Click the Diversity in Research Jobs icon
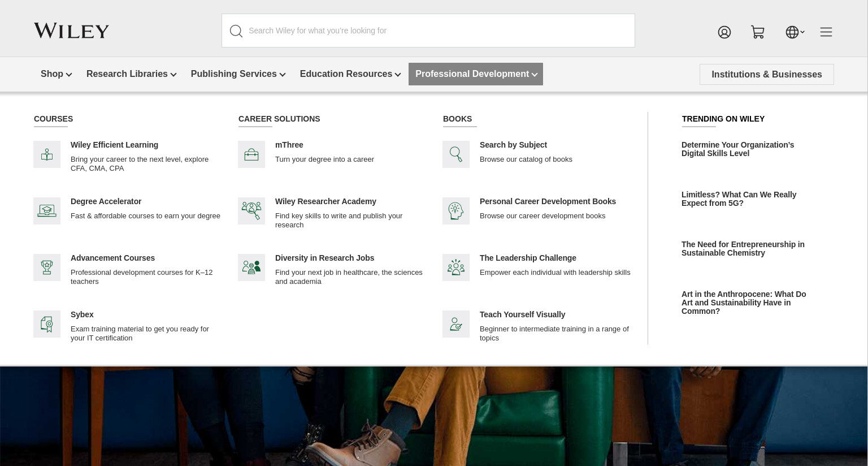 251,267
